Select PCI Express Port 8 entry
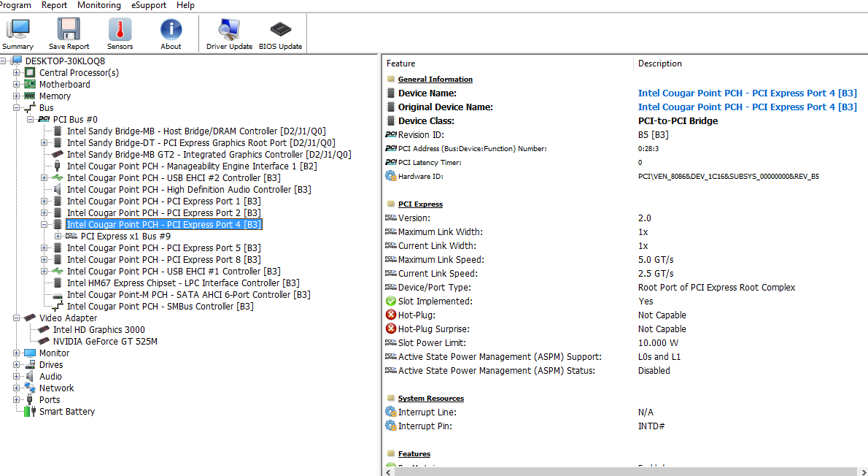The width and height of the screenshot is (868, 476). point(164,259)
